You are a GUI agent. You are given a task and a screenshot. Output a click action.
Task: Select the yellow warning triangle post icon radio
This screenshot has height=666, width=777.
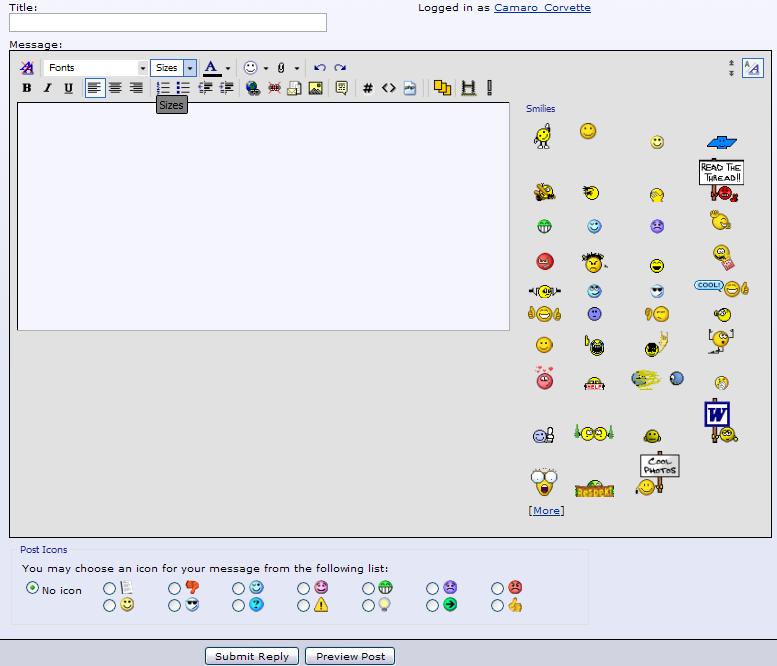tap(303, 606)
